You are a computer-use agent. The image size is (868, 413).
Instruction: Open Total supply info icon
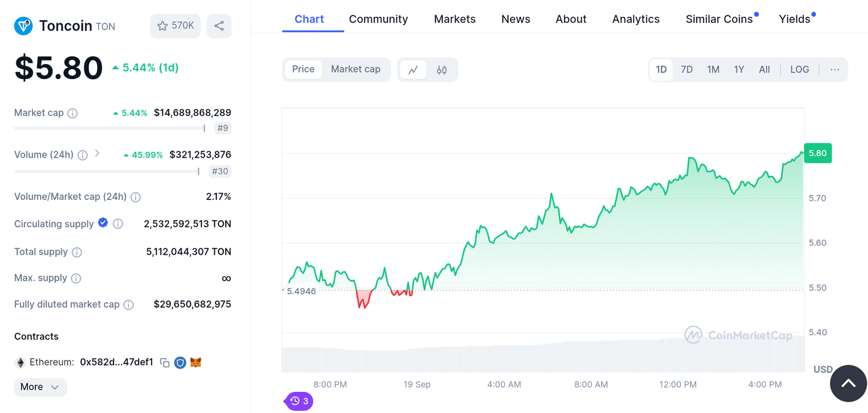point(77,252)
